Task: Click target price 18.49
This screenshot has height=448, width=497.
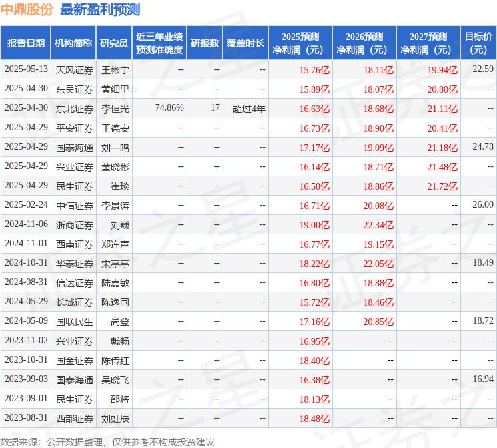Action: pos(483,262)
